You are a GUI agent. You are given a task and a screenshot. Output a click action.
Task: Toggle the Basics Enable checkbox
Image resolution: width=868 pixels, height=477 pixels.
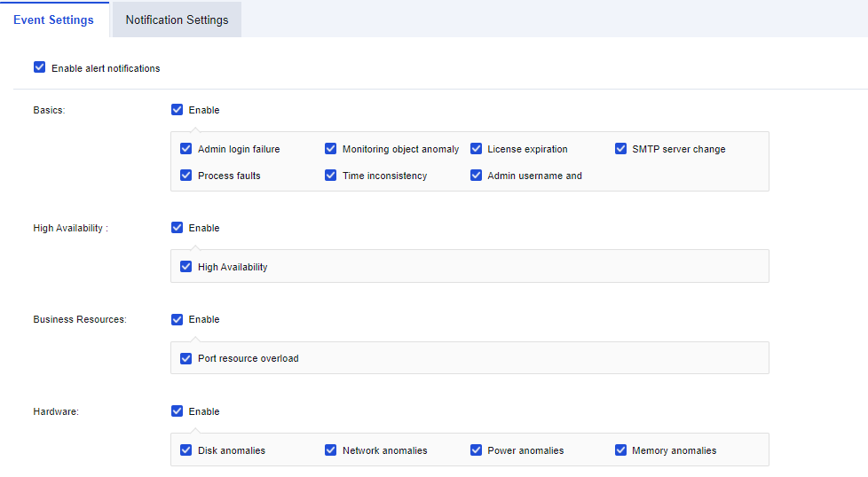[178, 110]
